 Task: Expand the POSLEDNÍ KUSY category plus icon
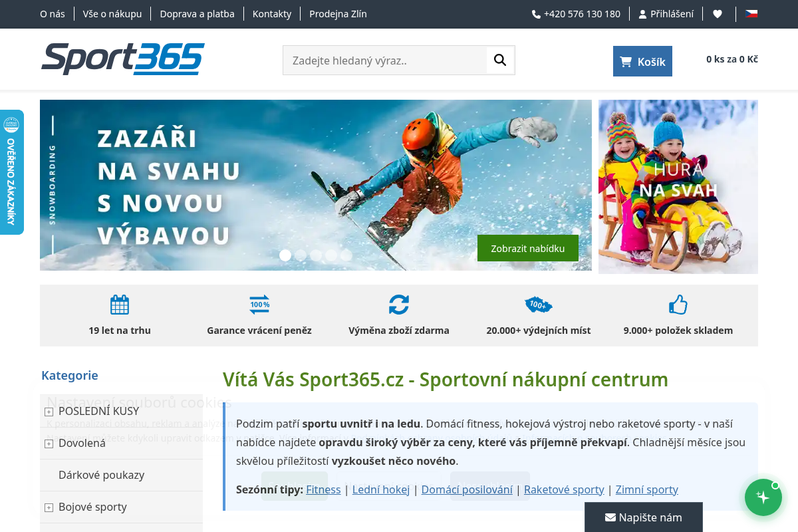(x=49, y=412)
